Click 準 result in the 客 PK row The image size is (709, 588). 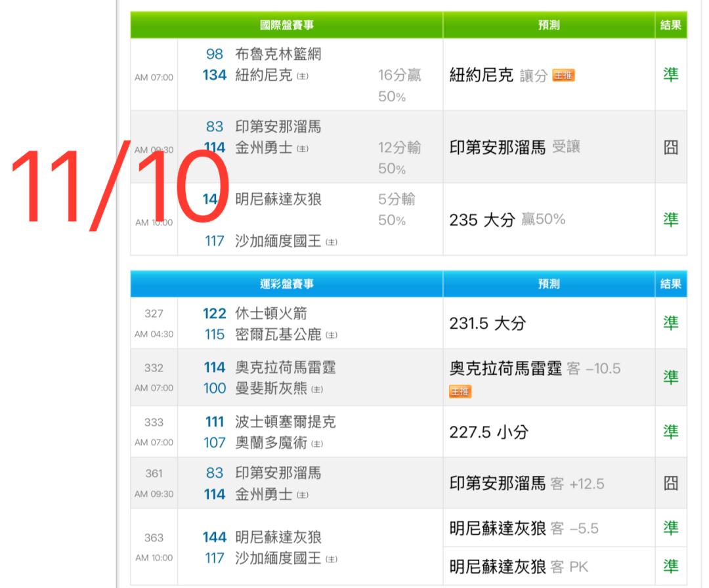(x=670, y=566)
